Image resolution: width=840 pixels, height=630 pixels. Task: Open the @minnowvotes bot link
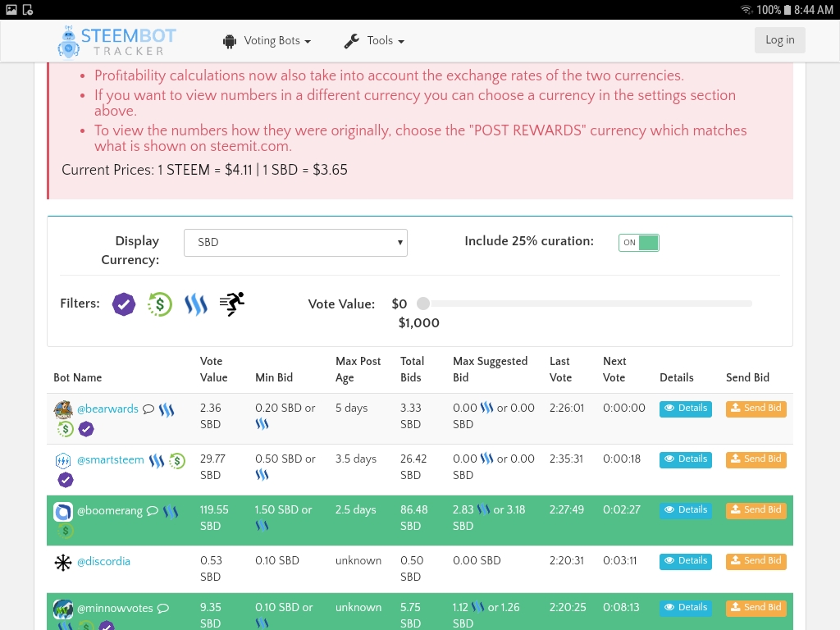coord(115,608)
